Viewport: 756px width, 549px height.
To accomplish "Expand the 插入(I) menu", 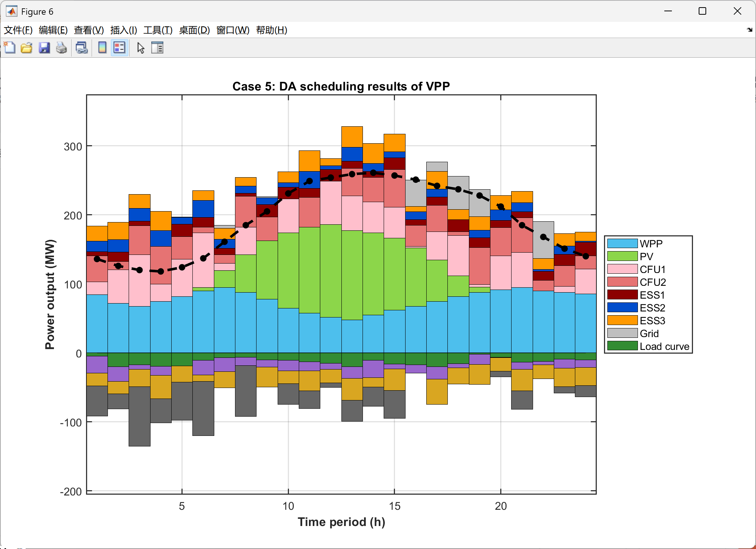I will (123, 30).
